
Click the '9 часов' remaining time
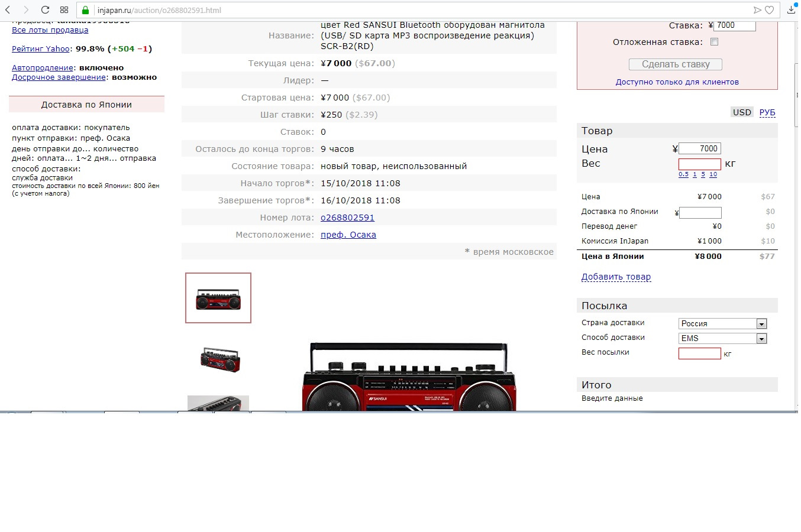pyautogui.click(x=337, y=149)
